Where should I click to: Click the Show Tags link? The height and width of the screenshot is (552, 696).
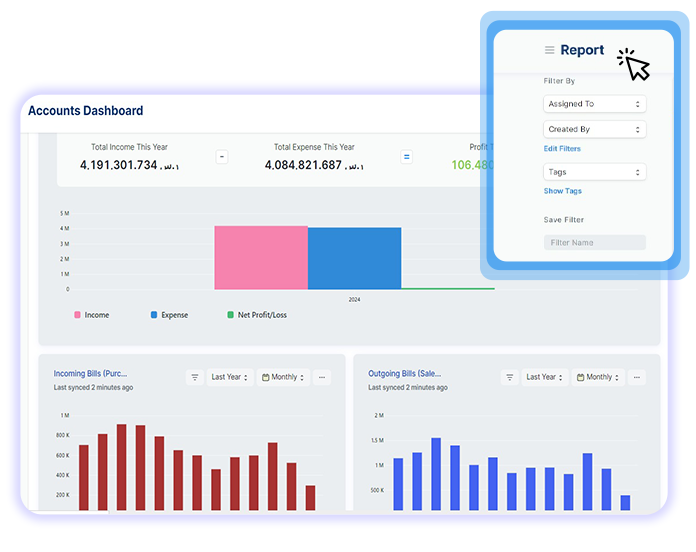point(562,191)
